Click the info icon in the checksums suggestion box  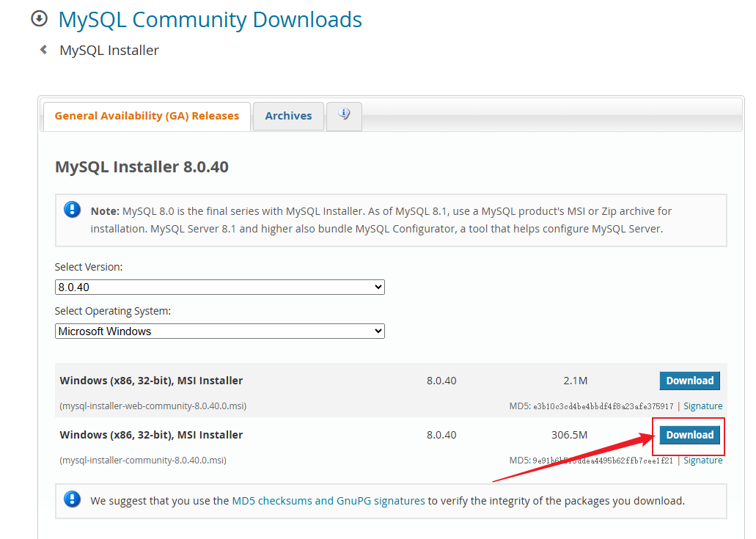[71, 500]
